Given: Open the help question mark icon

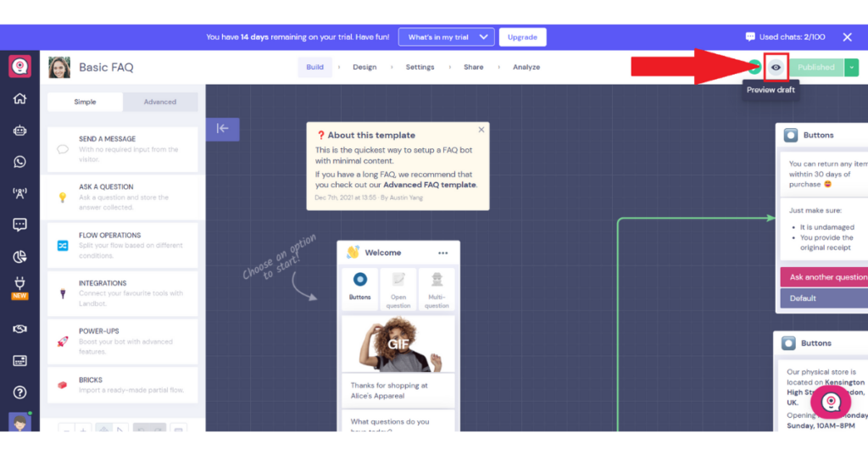Looking at the screenshot, I should pyautogui.click(x=19, y=392).
